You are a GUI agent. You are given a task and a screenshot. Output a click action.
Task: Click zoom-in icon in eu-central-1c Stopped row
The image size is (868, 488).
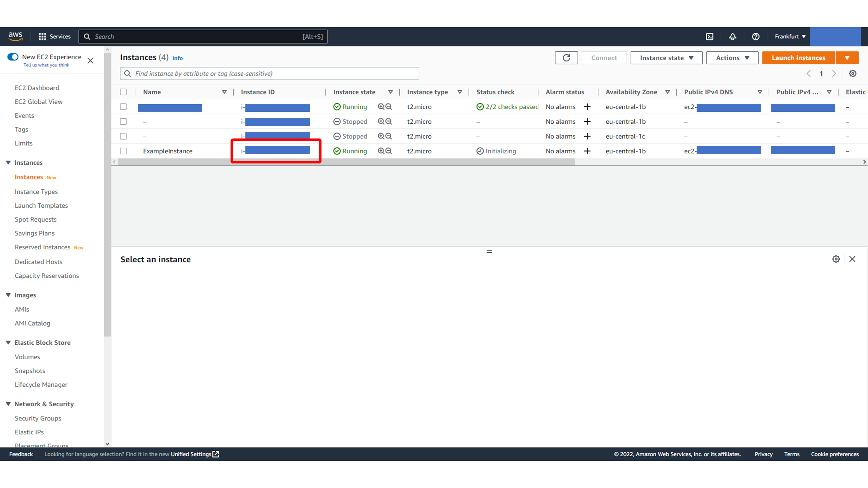[381, 136]
